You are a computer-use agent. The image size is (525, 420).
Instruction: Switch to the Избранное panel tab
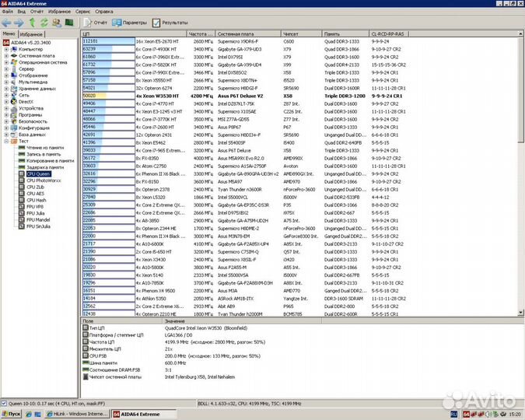point(31,34)
